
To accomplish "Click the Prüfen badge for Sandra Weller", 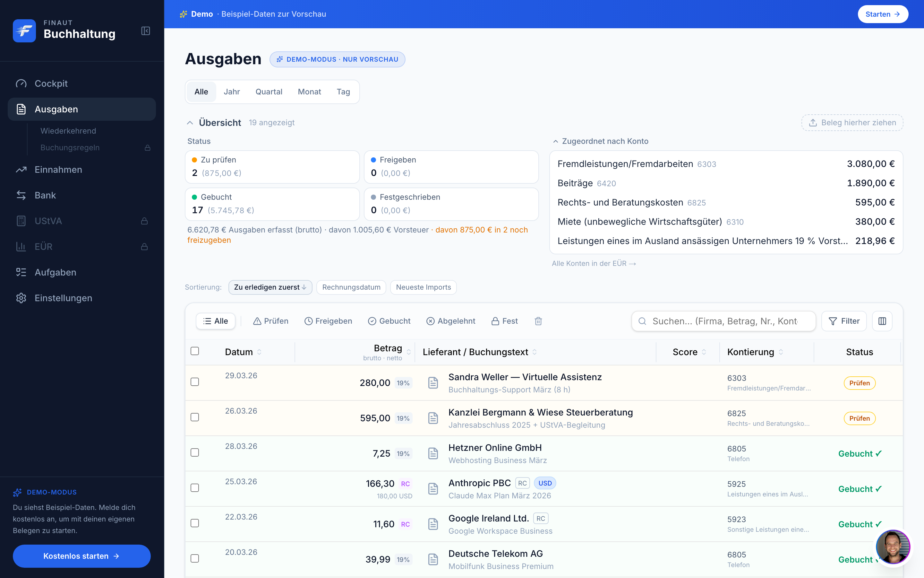I will tap(860, 383).
